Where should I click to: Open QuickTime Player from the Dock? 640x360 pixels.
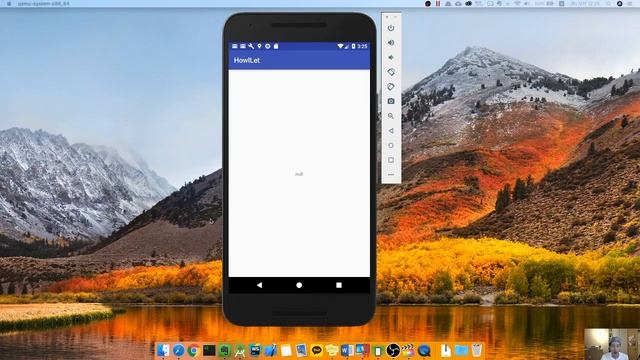pyautogui.click(x=424, y=350)
